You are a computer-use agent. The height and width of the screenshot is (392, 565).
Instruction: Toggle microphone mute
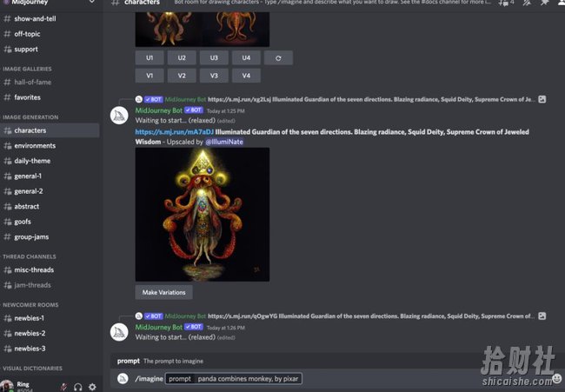pyautogui.click(x=63, y=387)
